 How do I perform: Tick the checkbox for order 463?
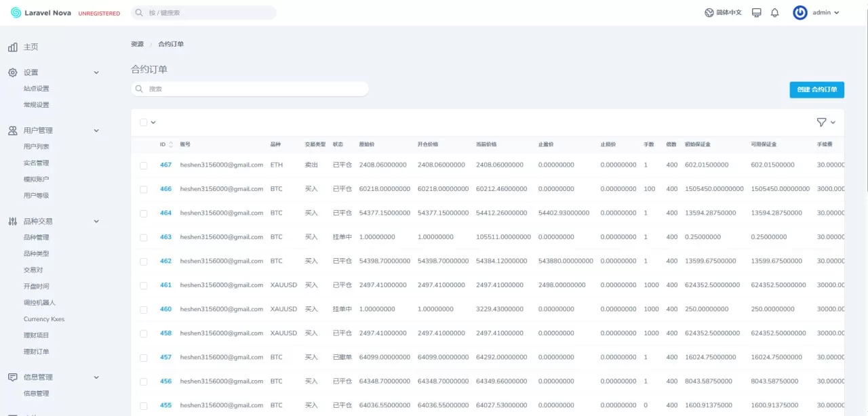tap(143, 238)
